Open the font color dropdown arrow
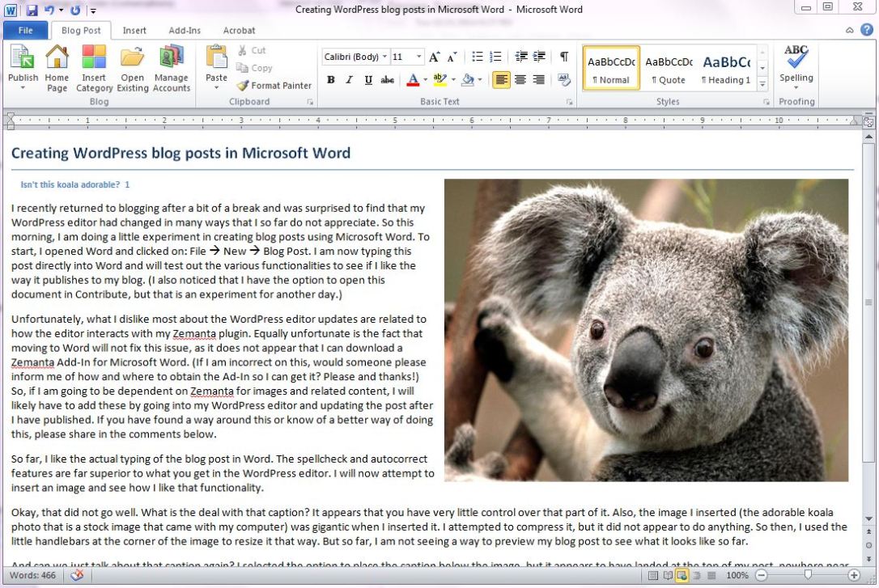879x588 pixels. [426, 80]
